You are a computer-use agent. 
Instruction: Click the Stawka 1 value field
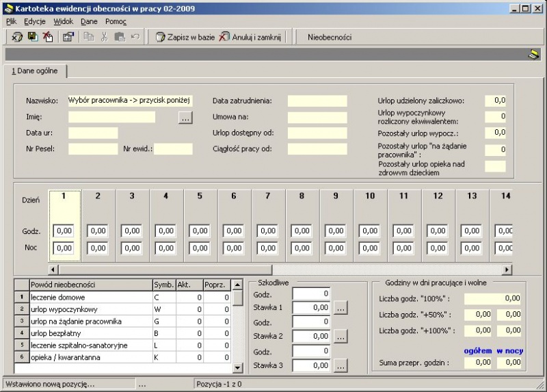click(x=311, y=308)
